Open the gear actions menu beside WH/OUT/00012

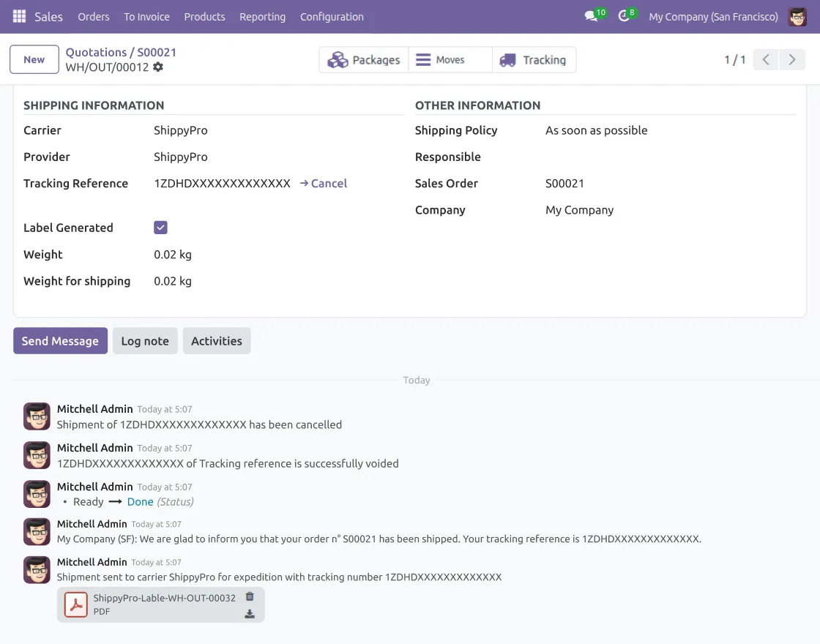[x=158, y=67]
